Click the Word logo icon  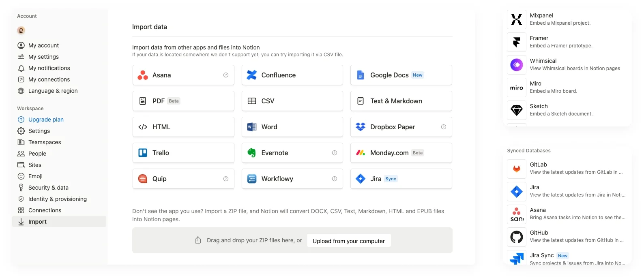pos(252,127)
